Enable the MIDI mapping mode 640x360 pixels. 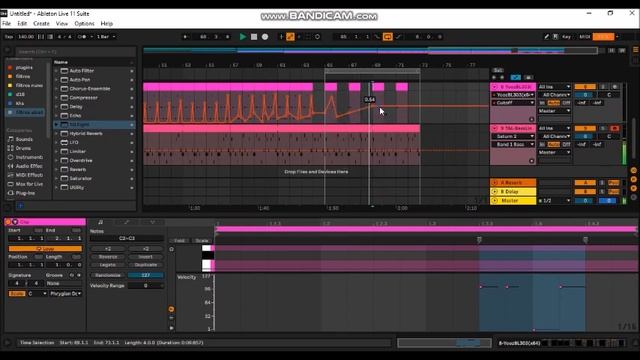(584, 37)
